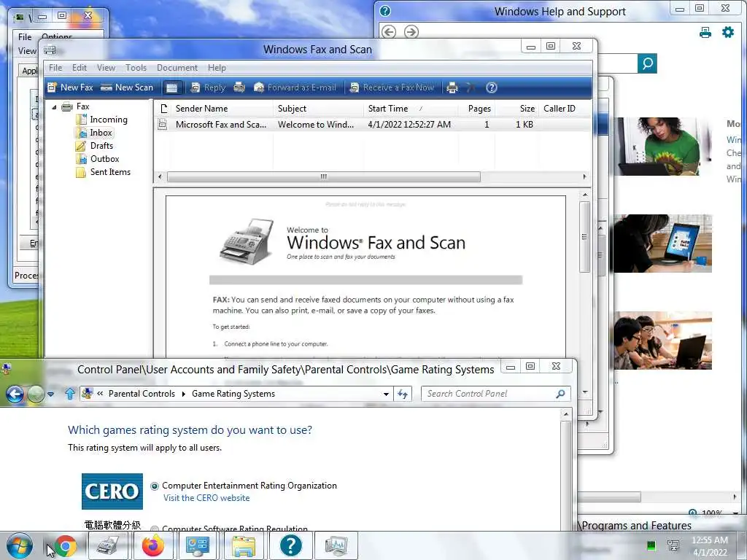Click Reply in the Fax toolbar

click(x=208, y=87)
